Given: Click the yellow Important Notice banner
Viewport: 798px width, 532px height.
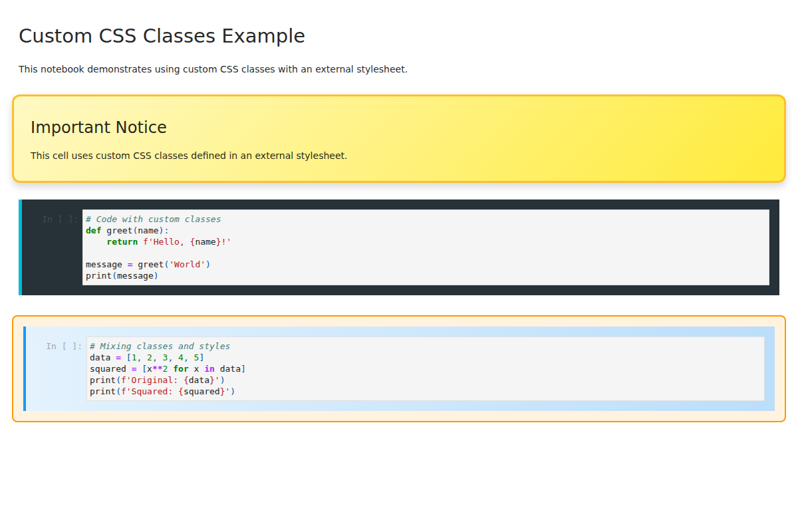Looking at the screenshot, I should coord(399,138).
